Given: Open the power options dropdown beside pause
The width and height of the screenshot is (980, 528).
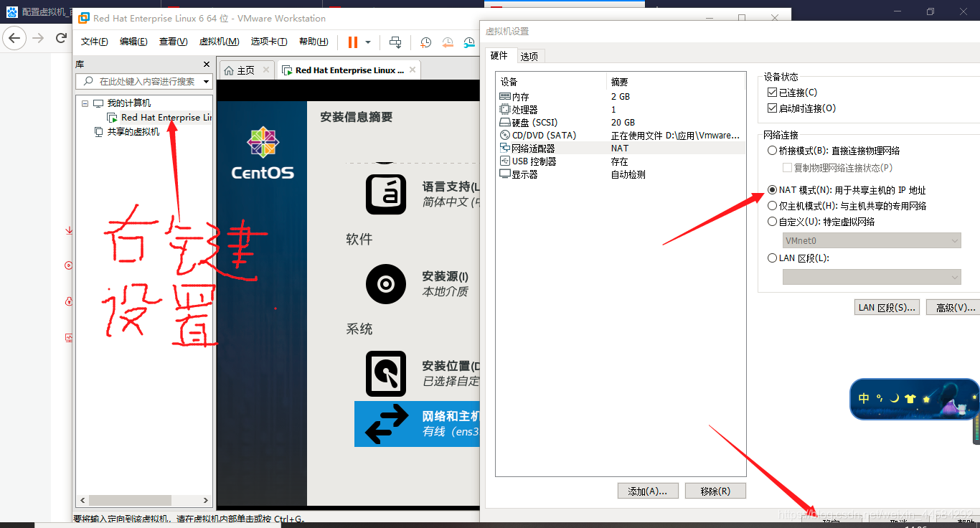Looking at the screenshot, I should point(368,42).
